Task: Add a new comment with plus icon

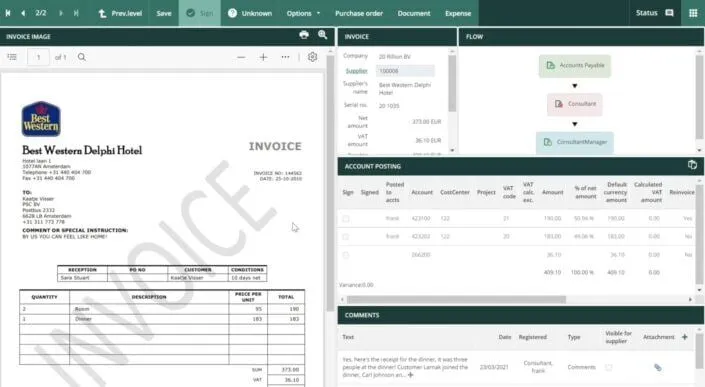Action: pyautogui.click(x=685, y=337)
